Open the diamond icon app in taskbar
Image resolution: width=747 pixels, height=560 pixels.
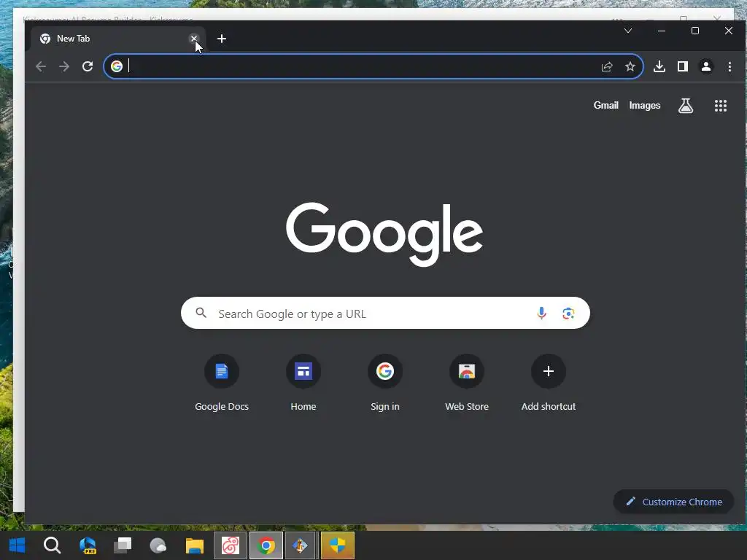coord(300,545)
